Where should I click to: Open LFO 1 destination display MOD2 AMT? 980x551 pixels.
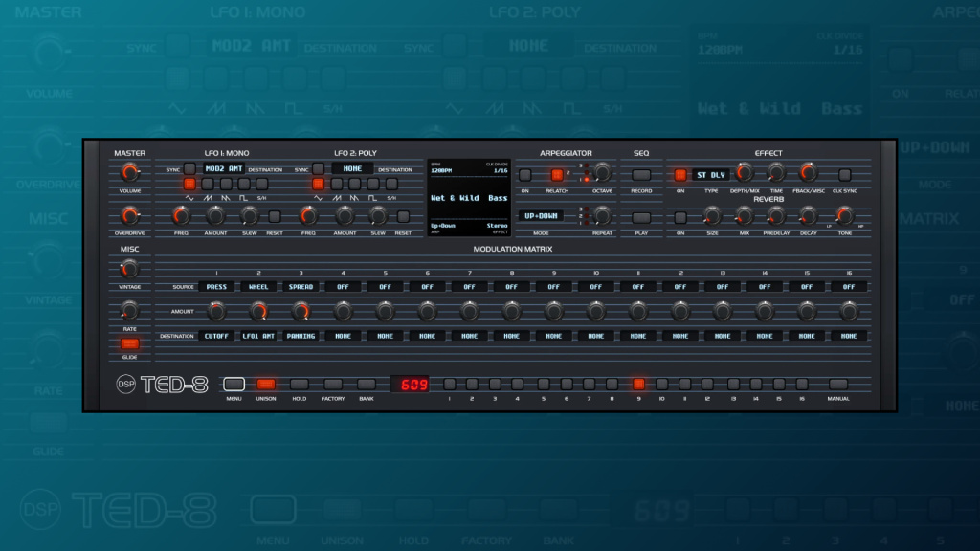click(x=224, y=168)
